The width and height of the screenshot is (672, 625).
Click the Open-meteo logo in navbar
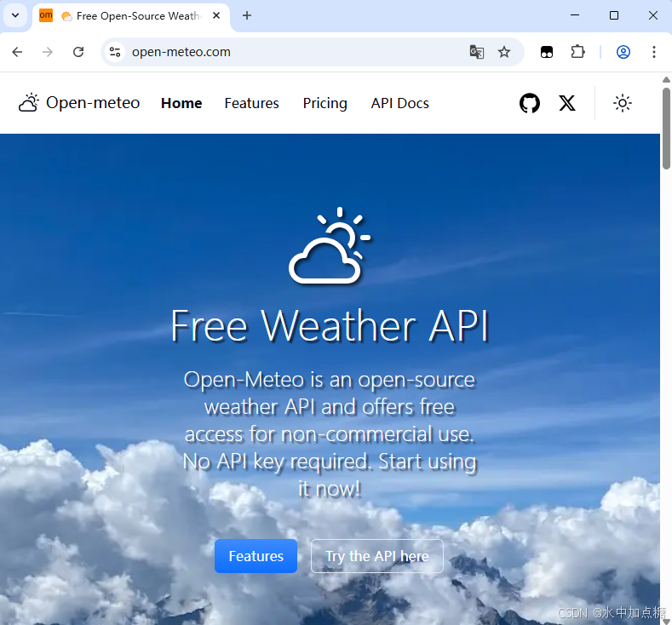(x=79, y=103)
